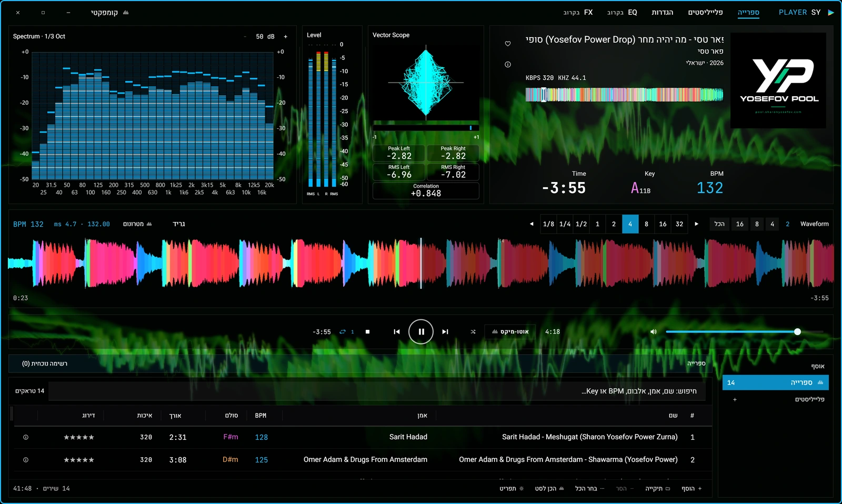Sort tracks by BPM column header
Image resolution: width=842 pixels, height=504 pixels.
point(260,416)
